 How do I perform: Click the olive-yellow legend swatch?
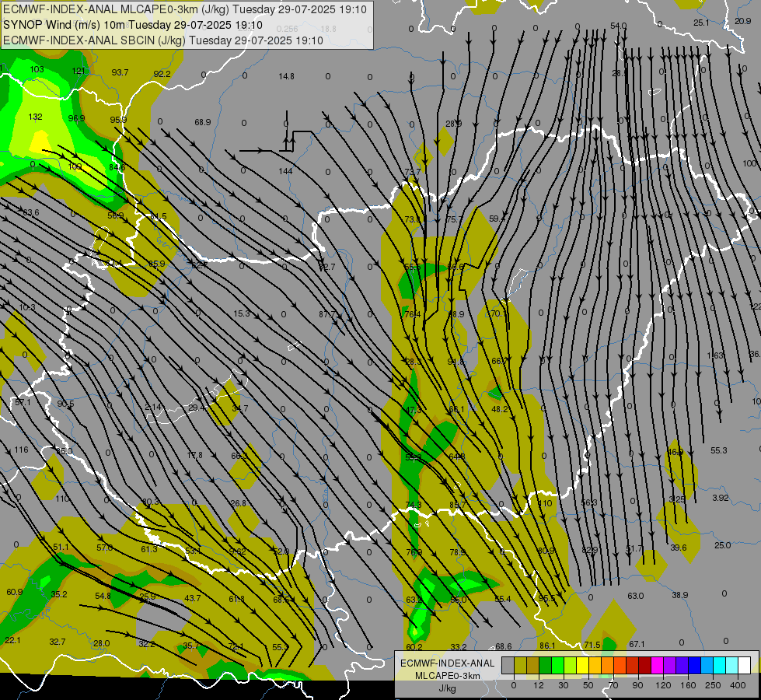520,666
